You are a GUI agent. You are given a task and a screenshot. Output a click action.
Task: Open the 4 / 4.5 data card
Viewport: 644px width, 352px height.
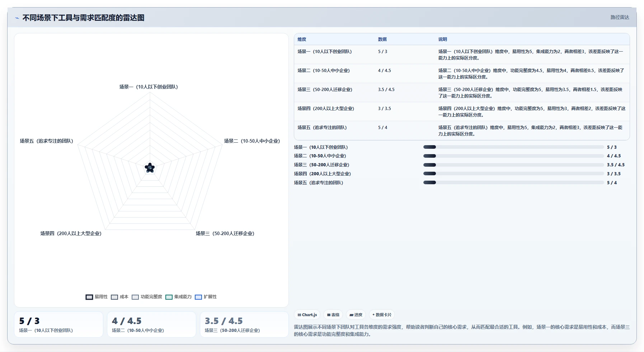151,324
